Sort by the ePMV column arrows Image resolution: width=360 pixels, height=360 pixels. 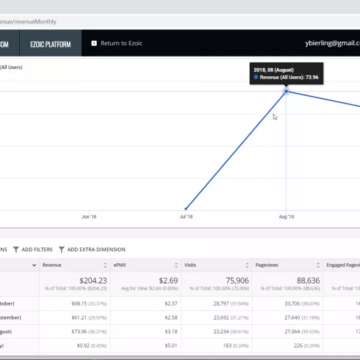point(176,265)
